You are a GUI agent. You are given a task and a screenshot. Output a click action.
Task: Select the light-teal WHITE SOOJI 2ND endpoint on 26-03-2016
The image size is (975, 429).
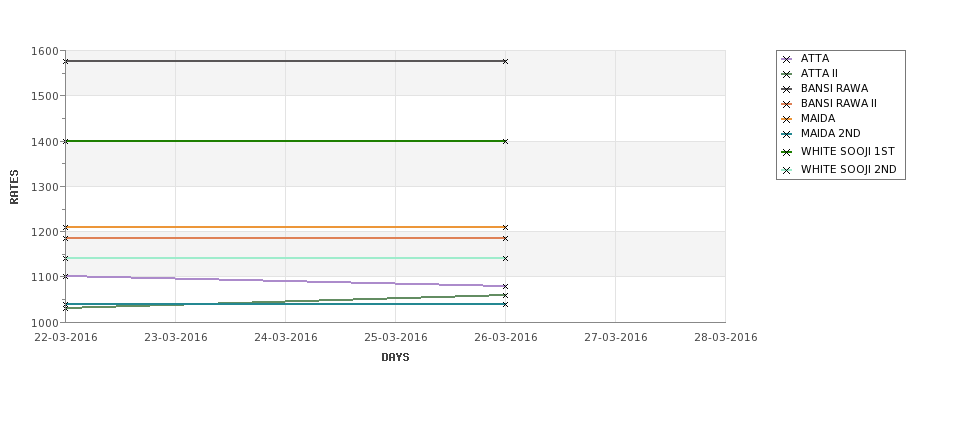click(505, 258)
